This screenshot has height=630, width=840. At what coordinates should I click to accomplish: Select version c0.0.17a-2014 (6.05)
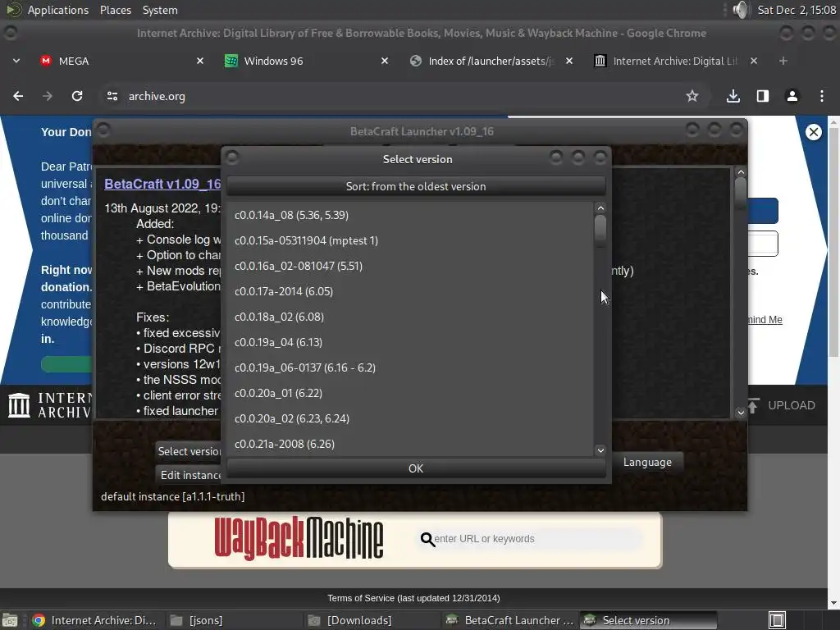tap(410, 291)
